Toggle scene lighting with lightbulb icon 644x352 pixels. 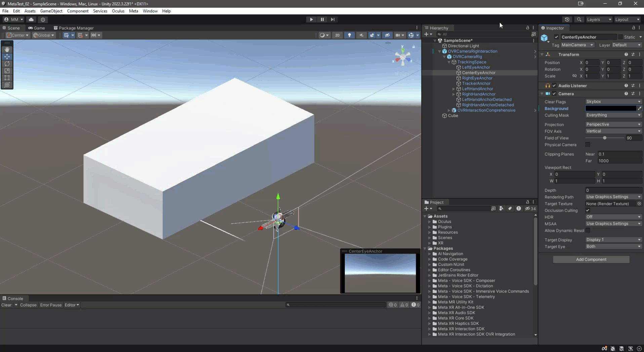coord(350,35)
